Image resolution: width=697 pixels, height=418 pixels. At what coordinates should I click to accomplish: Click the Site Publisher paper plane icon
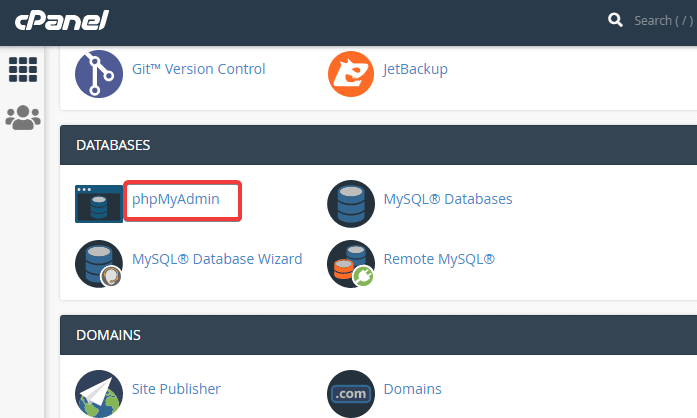pyautogui.click(x=99, y=394)
